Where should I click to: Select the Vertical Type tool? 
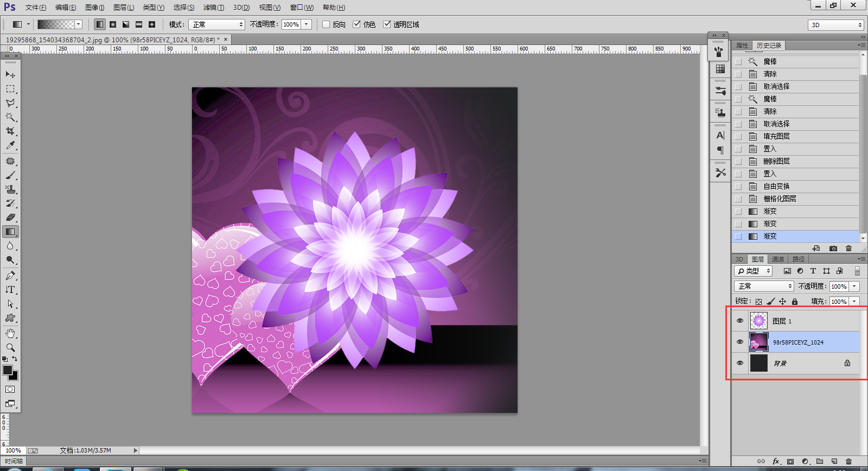tap(10, 290)
